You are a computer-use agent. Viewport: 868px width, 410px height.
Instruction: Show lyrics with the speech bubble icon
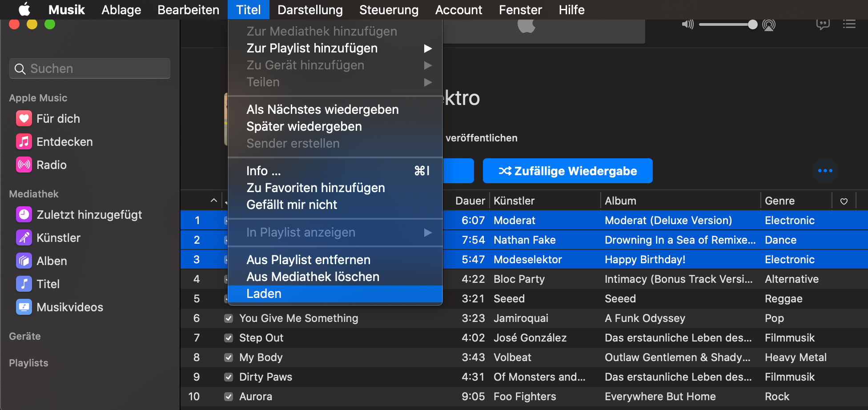point(823,24)
